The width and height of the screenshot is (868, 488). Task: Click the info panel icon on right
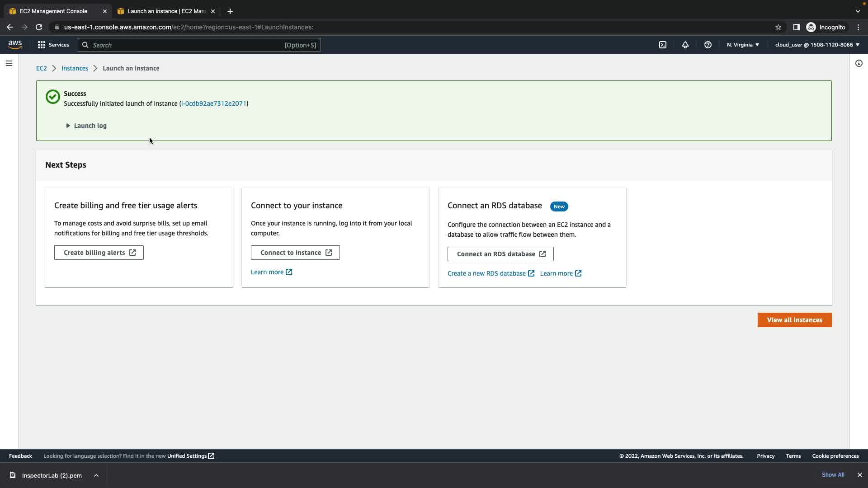pos(859,63)
